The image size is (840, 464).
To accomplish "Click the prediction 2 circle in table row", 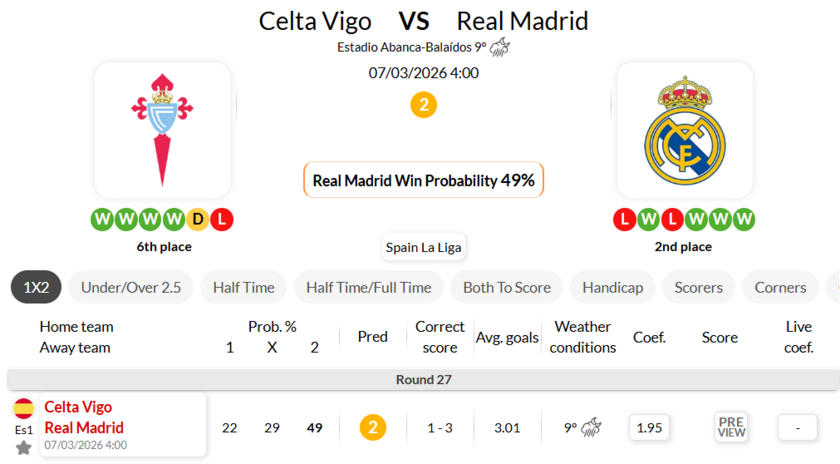I will 373,428.
